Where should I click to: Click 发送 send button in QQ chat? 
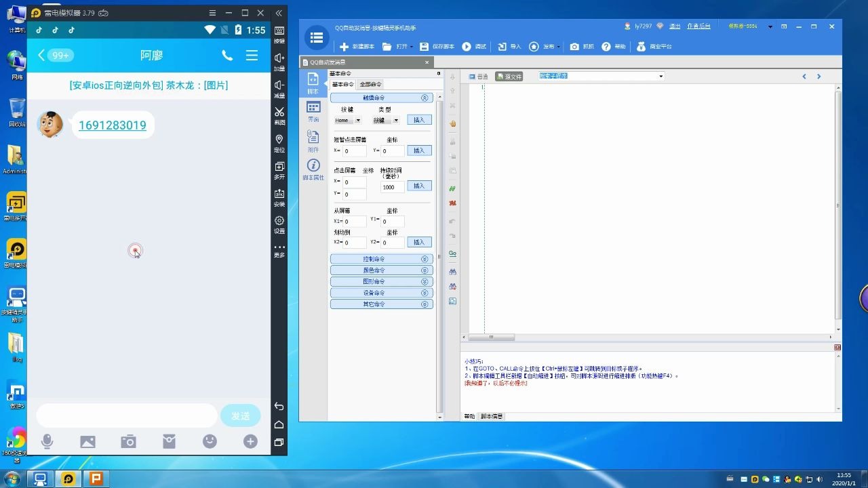[x=241, y=415]
